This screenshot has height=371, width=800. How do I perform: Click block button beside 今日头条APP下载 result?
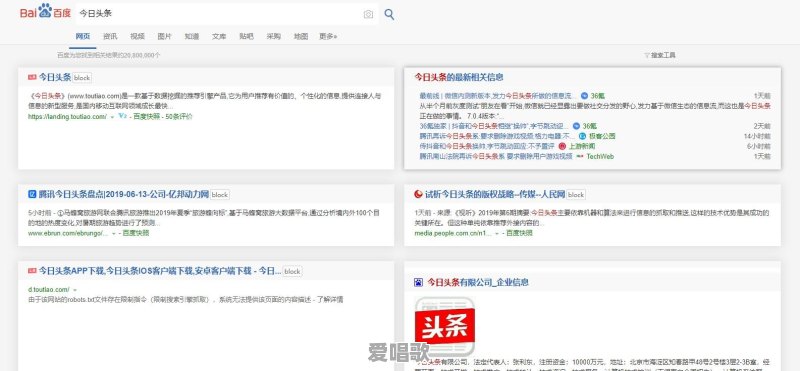[292, 271]
